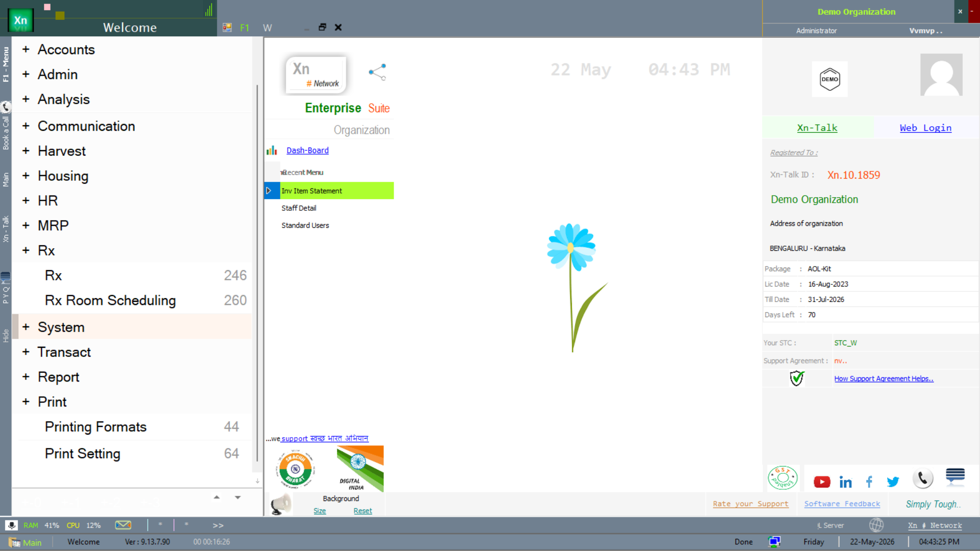
Task: Click the support agreement shield checkmark icon
Action: coord(797,378)
